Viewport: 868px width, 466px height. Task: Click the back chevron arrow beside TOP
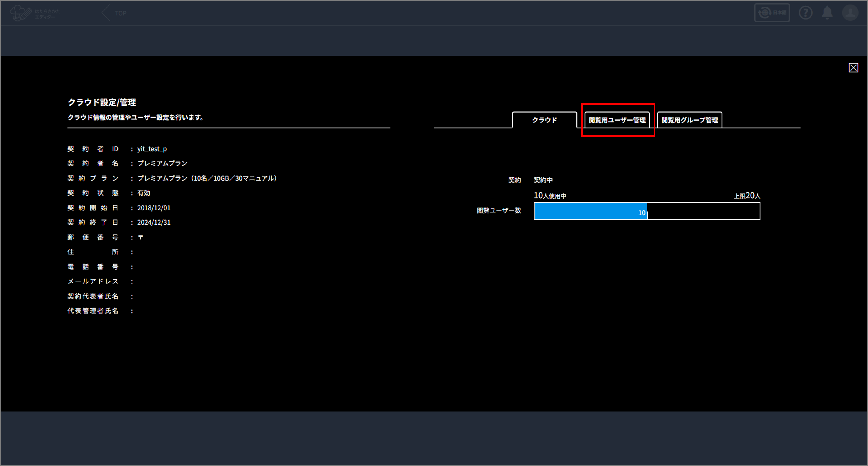pyautogui.click(x=106, y=13)
